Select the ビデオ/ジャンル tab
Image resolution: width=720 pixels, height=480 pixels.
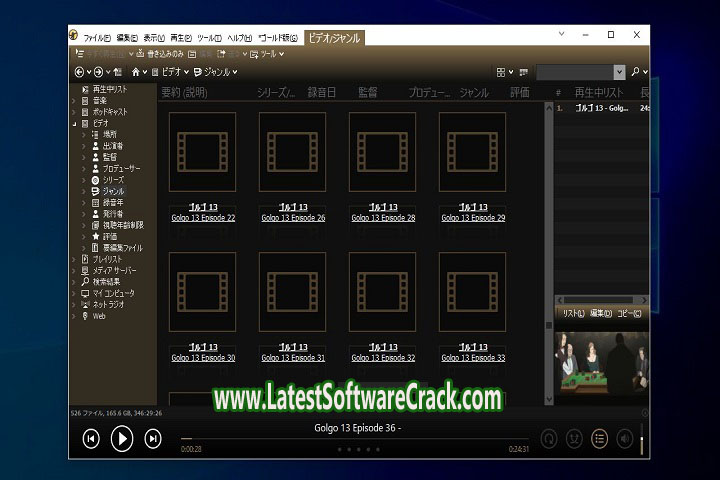pyautogui.click(x=334, y=38)
